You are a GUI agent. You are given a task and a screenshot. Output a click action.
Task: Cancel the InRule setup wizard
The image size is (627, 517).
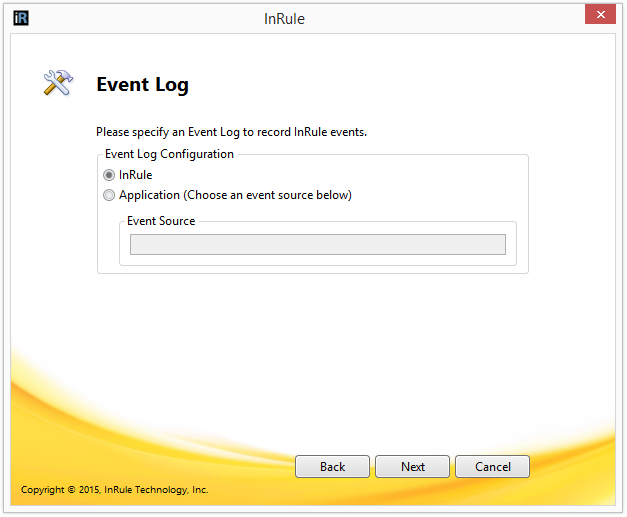[x=492, y=466]
